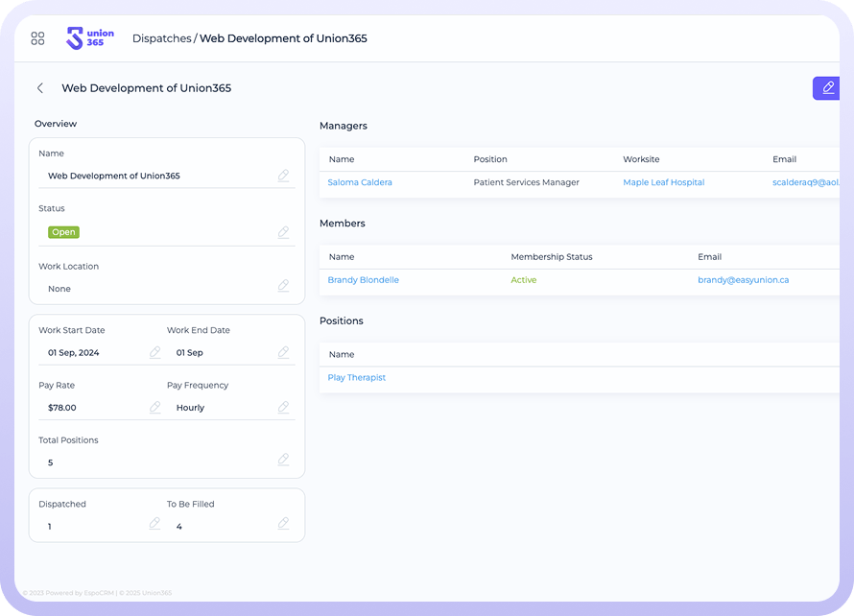Screen dimensions: 854x616
Task: Click the purple edit button top right
Action: 827,88
